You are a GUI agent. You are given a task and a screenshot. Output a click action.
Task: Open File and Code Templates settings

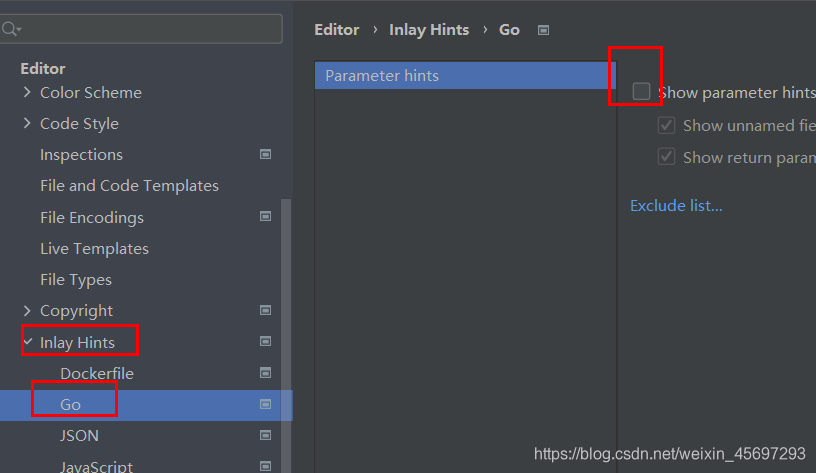pyautogui.click(x=129, y=186)
